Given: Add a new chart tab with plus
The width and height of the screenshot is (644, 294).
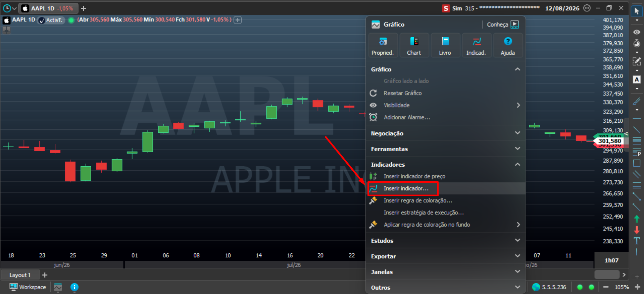Looking at the screenshot, I should click(84, 8).
